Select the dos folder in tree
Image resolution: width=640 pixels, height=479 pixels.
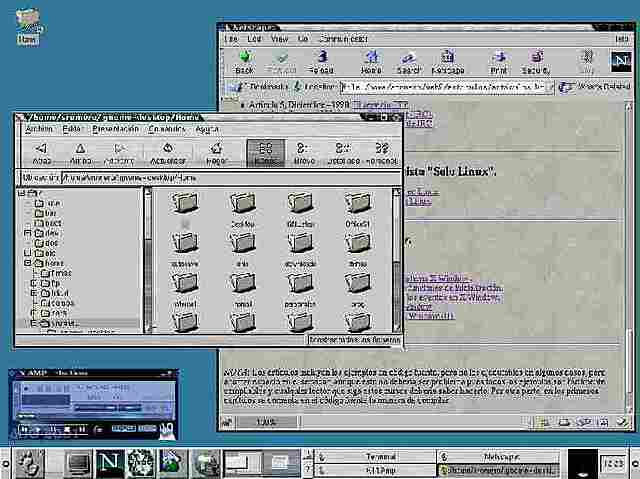click(x=47, y=243)
